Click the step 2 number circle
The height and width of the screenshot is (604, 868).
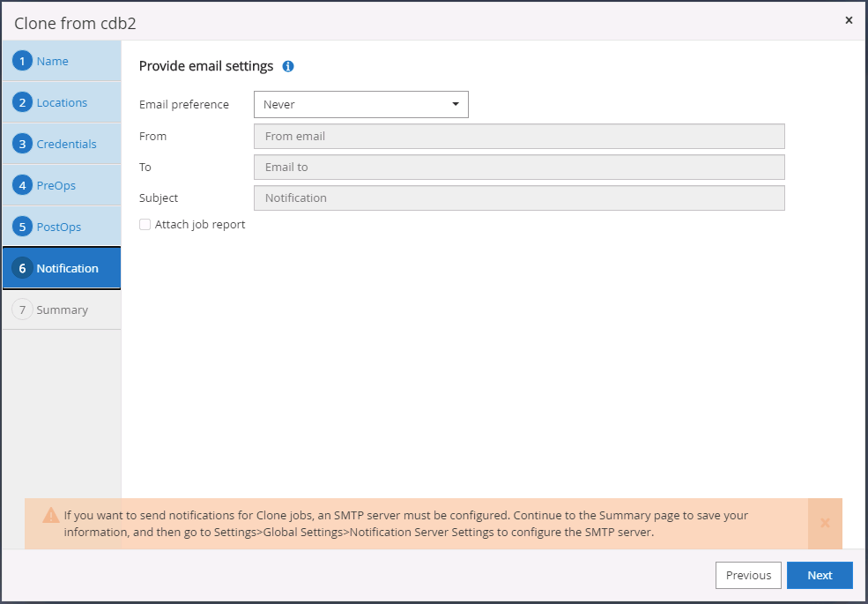(22, 102)
